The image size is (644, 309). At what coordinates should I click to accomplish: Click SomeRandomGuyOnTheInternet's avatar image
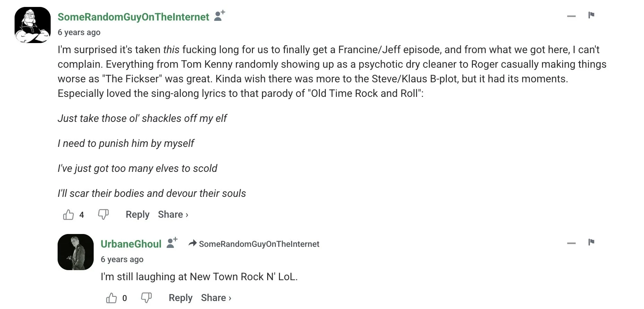[x=33, y=25]
